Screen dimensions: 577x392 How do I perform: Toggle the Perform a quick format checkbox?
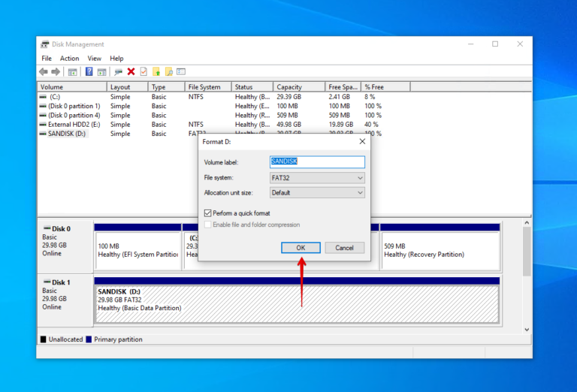(208, 213)
